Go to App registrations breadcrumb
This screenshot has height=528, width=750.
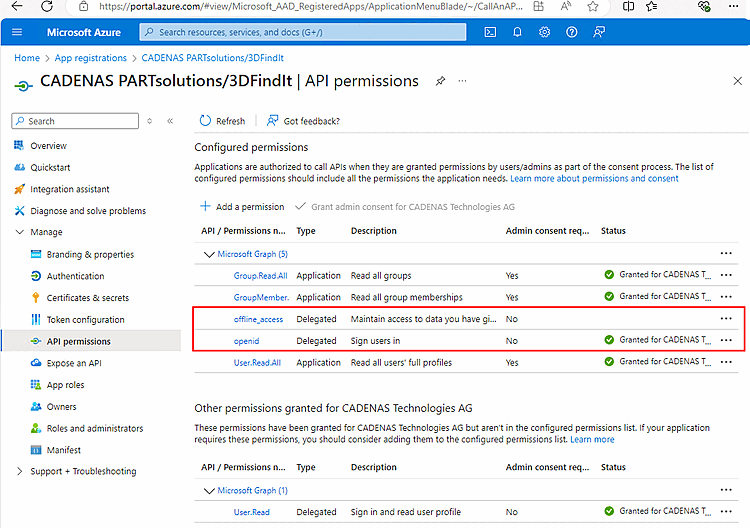point(90,58)
